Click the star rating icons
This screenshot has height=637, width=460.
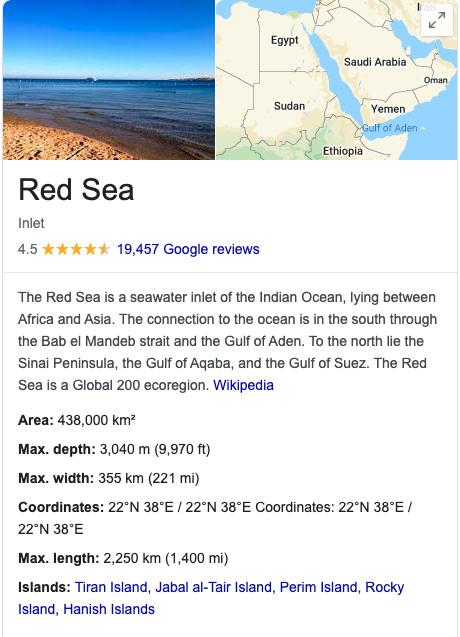click(x=76, y=249)
